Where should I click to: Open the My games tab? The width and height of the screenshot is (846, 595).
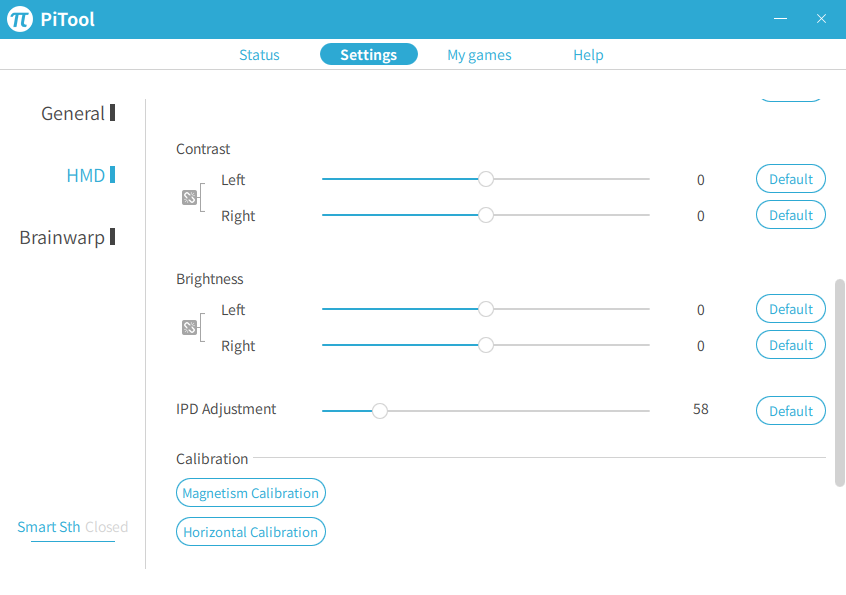click(x=479, y=55)
